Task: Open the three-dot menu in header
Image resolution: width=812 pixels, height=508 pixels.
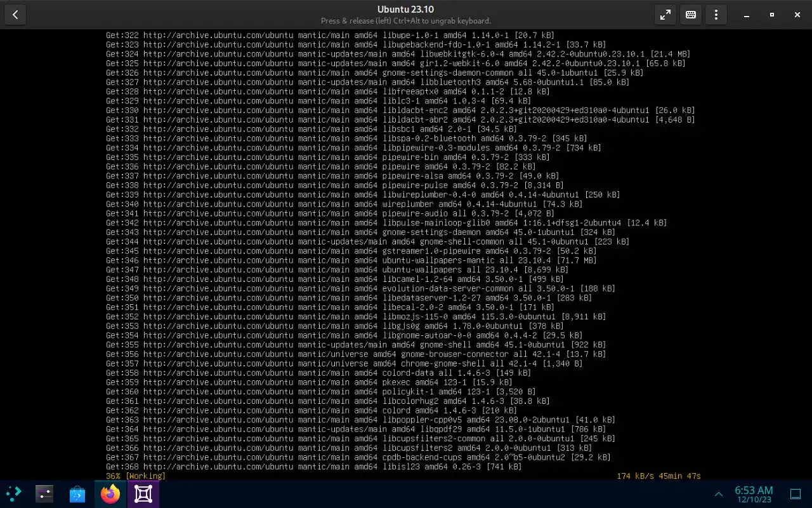Action: (716, 15)
